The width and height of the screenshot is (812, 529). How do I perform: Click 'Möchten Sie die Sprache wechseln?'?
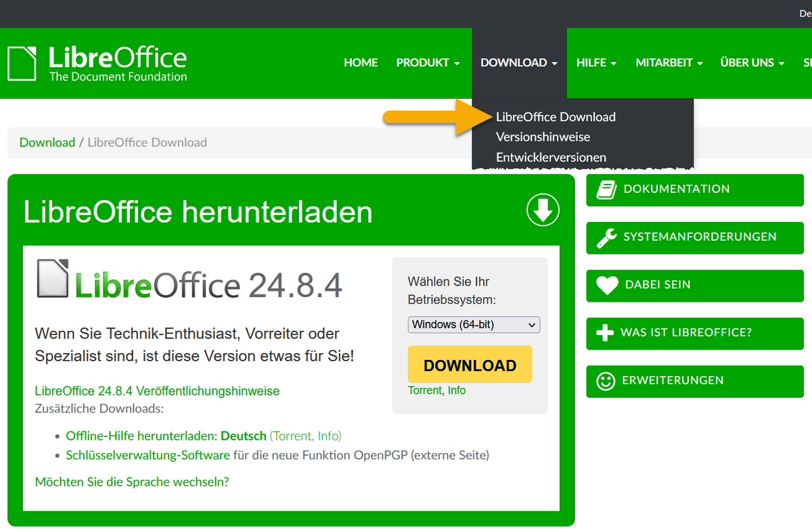(133, 482)
